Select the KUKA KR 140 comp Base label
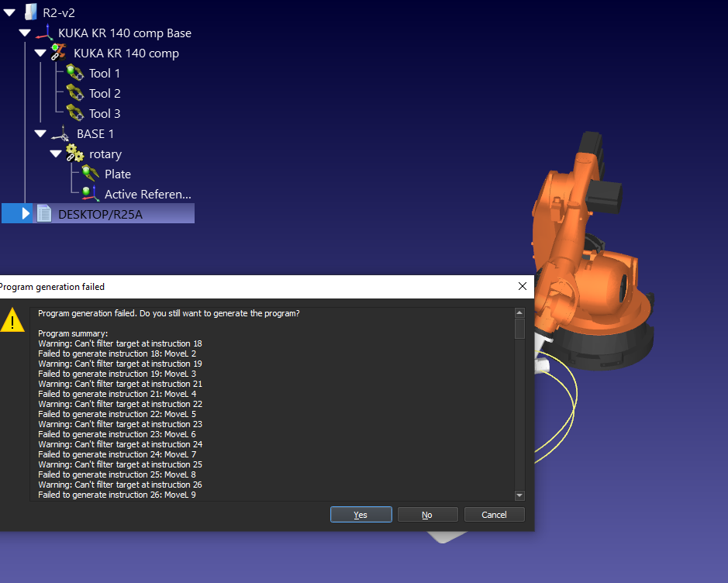 124,33
